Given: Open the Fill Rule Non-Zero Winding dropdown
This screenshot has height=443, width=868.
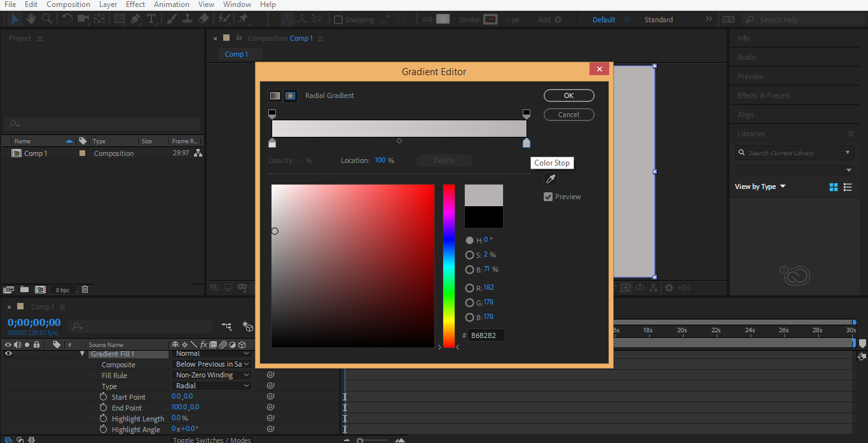Looking at the screenshot, I should 213,375.
